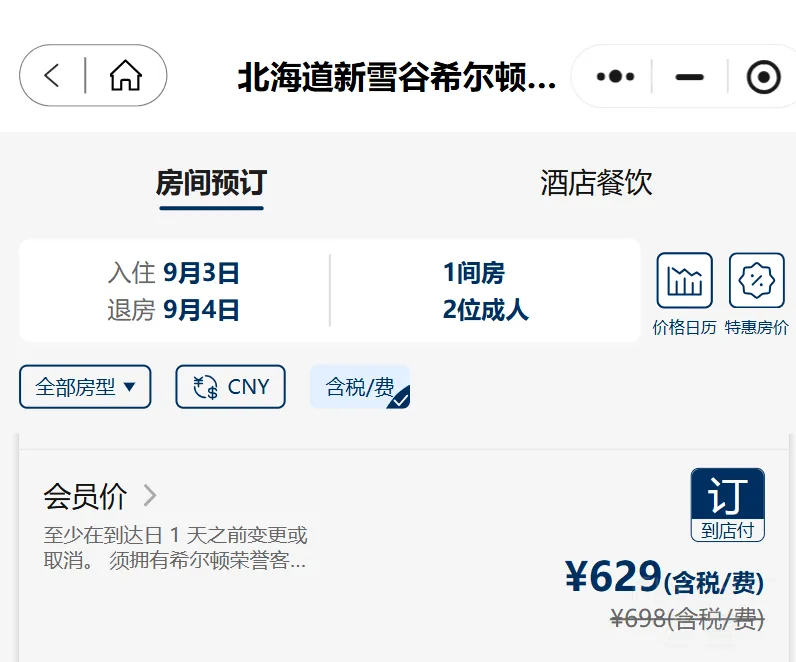Image resolution: width=796 pixels, height=662 pixels.
Task: Open the 特惠房价 special rates icon
Action: (x=756, y=280)
